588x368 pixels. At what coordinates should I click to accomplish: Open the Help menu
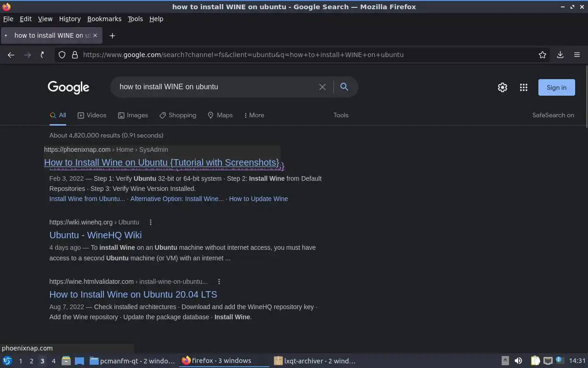coord(156,19)
